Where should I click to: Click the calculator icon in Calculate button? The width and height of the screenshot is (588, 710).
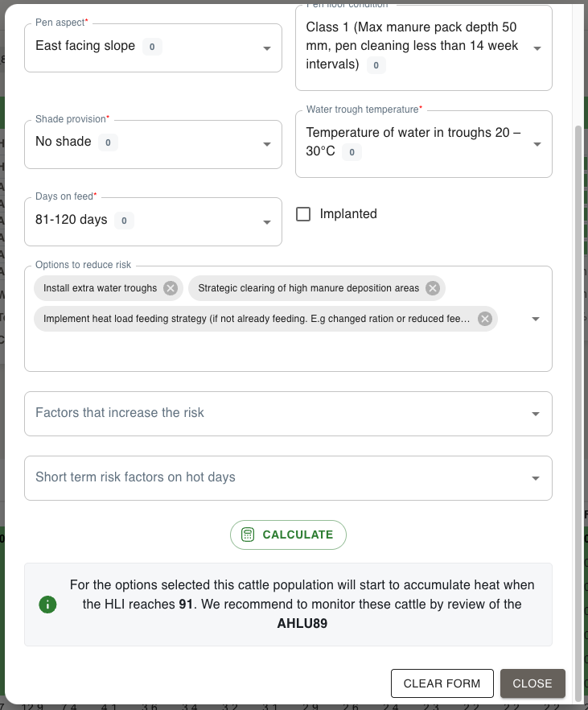click(x=248, y=535)
